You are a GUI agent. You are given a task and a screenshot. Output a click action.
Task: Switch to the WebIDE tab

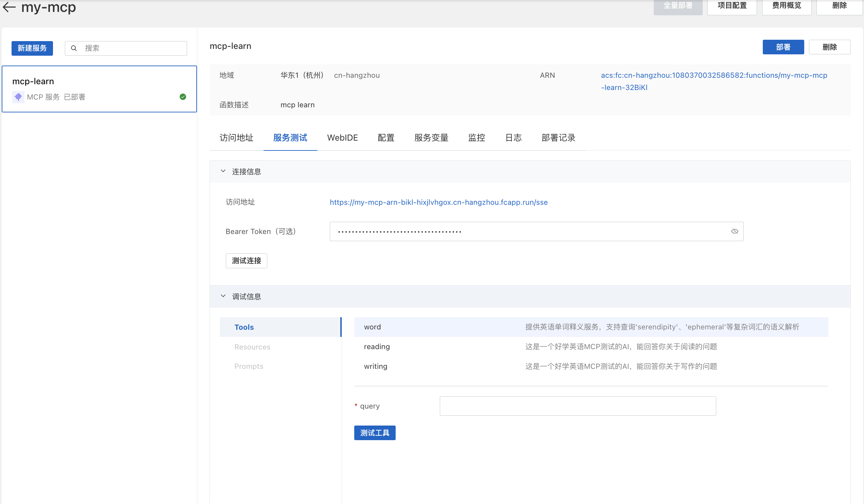click(x=343, y=138)
